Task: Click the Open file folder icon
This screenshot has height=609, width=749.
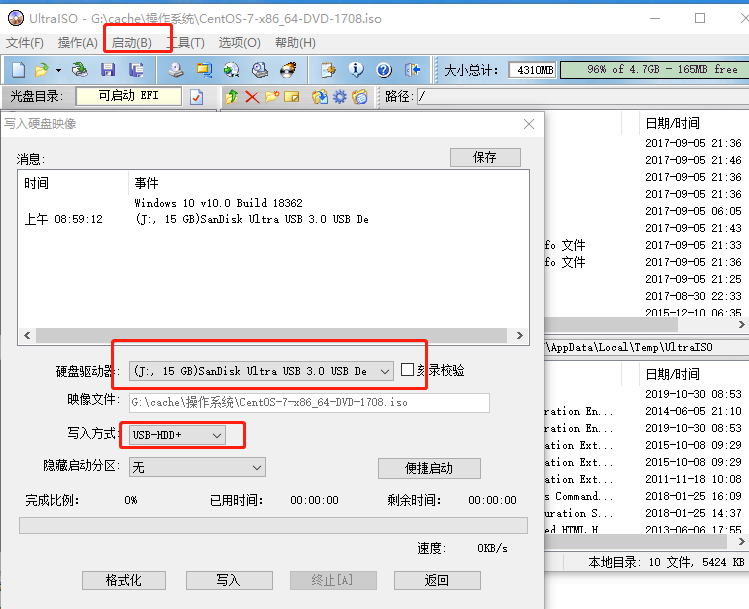Action: pos(42,70)
